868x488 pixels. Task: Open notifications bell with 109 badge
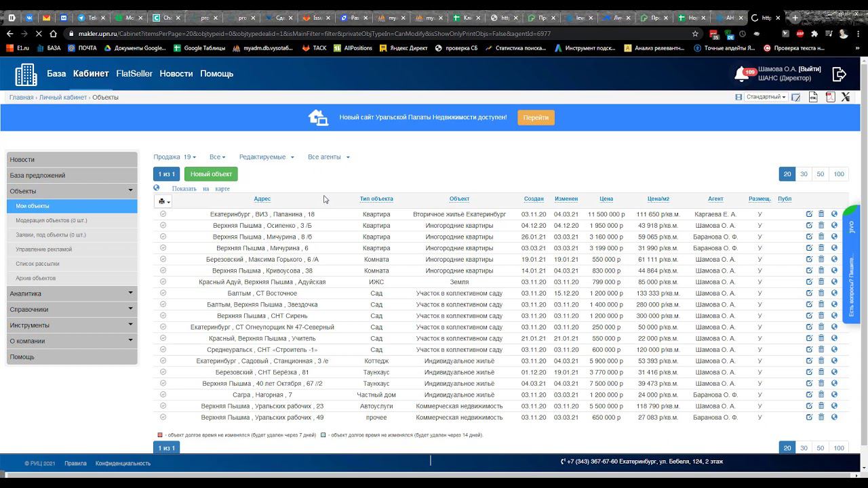744,74
